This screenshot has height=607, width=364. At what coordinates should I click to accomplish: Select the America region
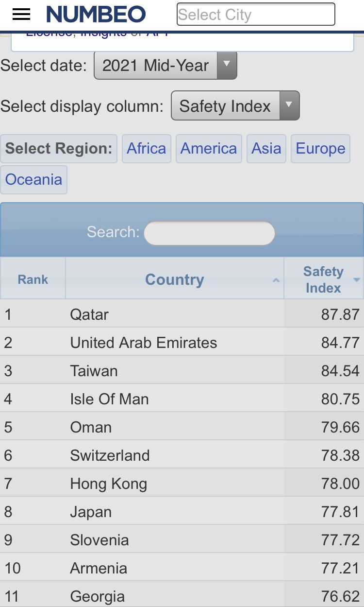pyautogui.click(x=209, y=149)
